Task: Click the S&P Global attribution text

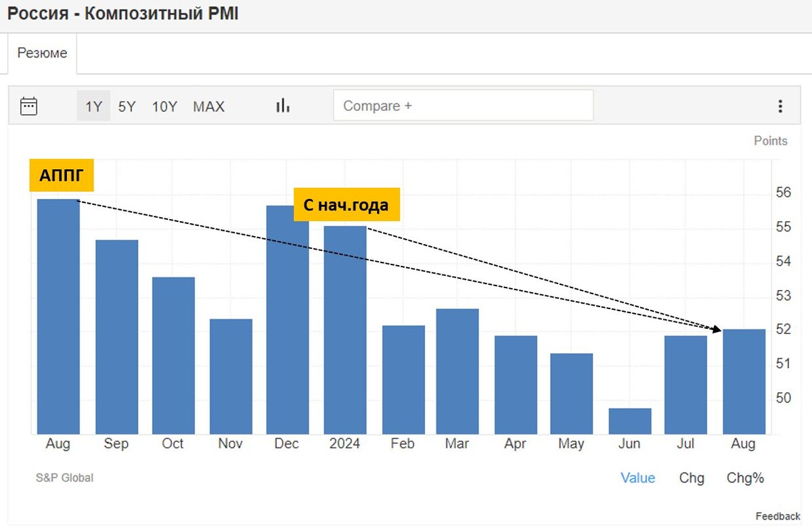Action: (x=64, y=478)
